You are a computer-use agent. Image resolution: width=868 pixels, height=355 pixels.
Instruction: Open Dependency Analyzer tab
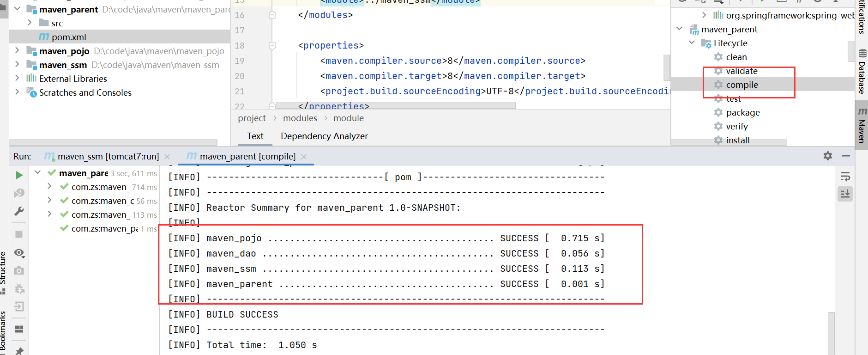click(324, 136)
